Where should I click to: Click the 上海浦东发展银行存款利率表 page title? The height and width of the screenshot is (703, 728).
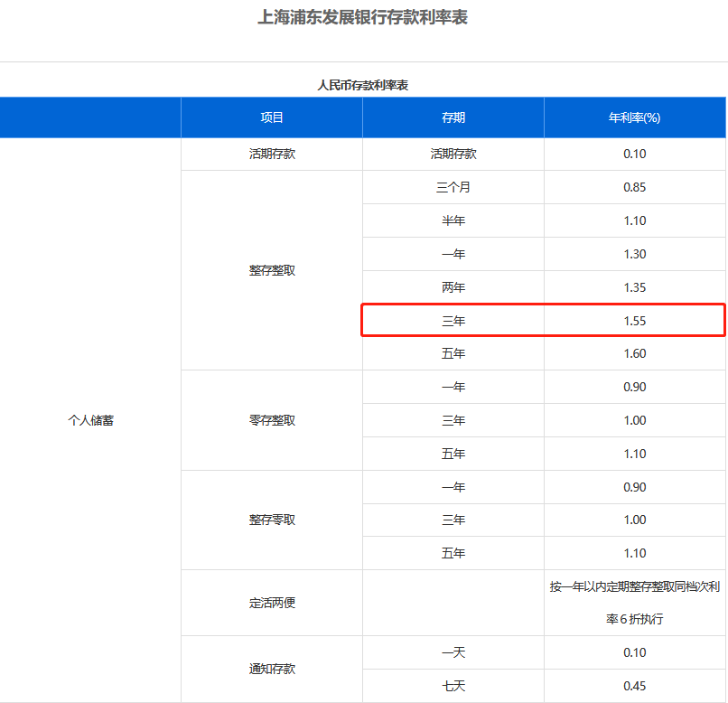click(363, 17)
